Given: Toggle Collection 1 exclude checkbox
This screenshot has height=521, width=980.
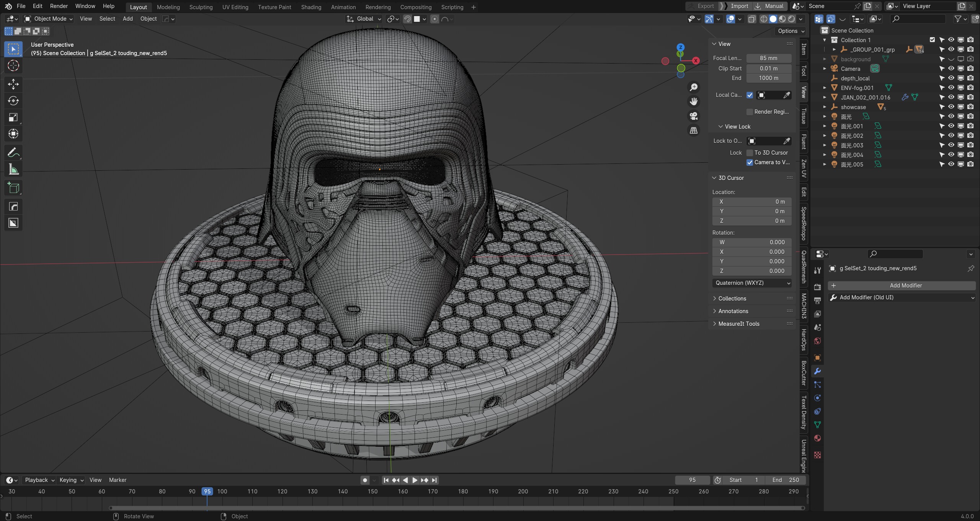Looking at the screenshot, I should [932, 40].
